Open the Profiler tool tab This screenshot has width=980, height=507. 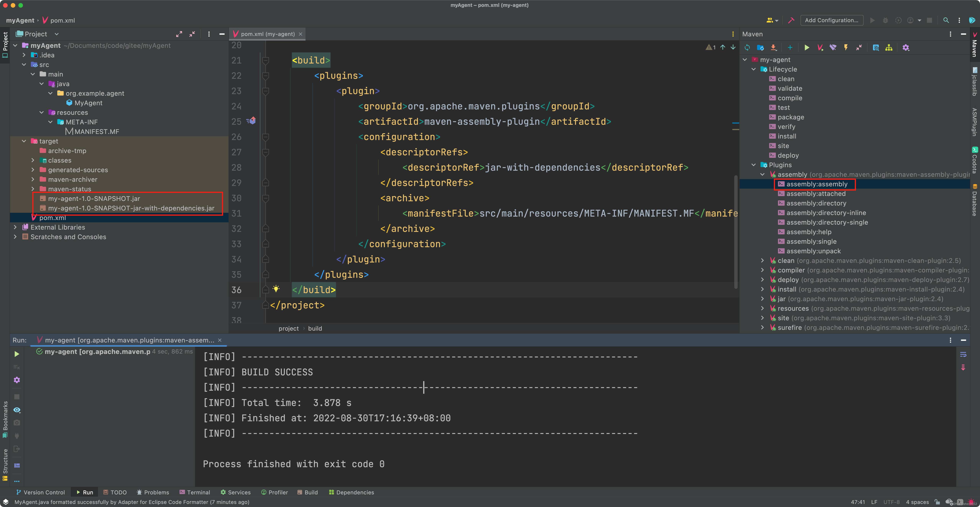(x=274, y=492)
